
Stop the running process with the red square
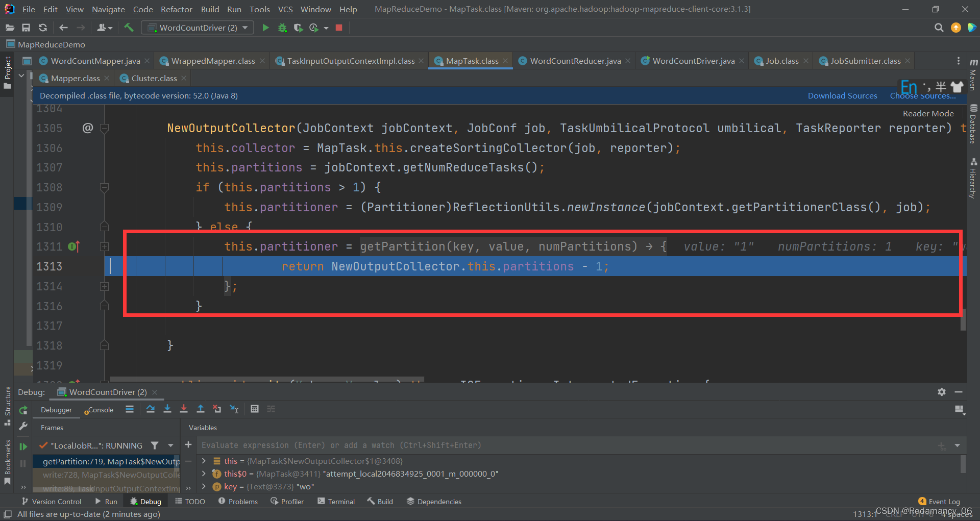[339, 28]
